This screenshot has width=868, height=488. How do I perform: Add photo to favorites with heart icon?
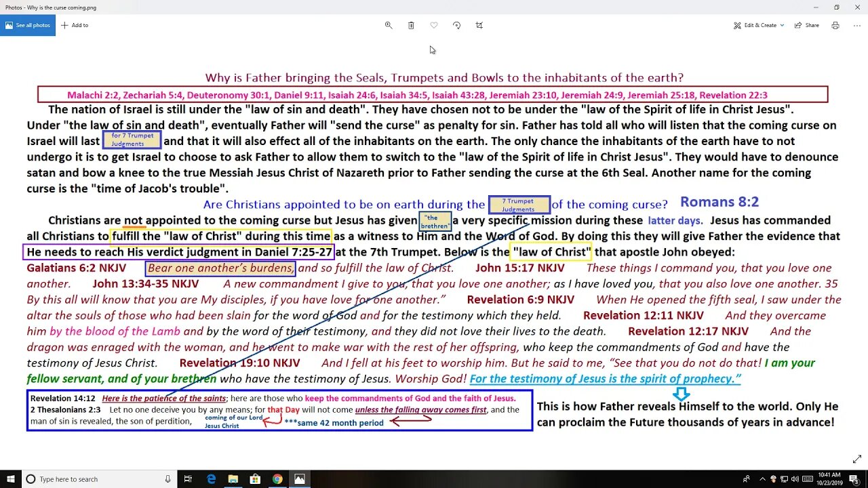coord(434,25)
